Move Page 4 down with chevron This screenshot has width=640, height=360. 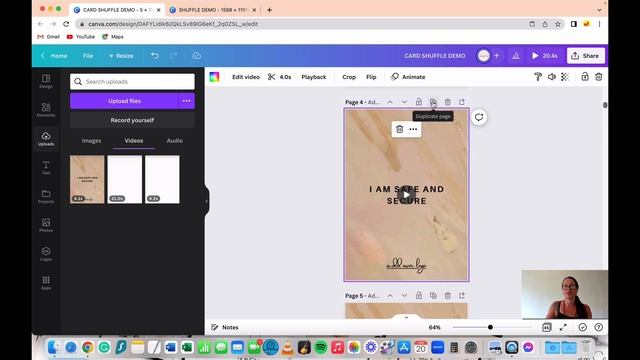pyautogui.click(x=404, y=102)
